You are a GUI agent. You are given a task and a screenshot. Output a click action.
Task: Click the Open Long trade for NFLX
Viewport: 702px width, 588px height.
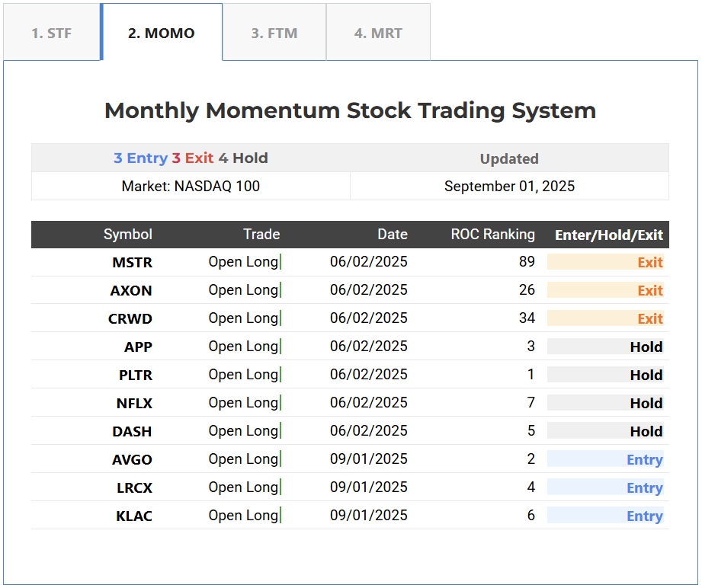[x=243, y=403]
